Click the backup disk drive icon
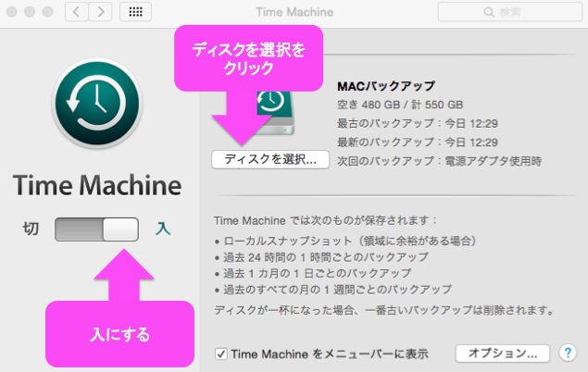This screenshot has width=588, height=372. (x=276, y=112)
